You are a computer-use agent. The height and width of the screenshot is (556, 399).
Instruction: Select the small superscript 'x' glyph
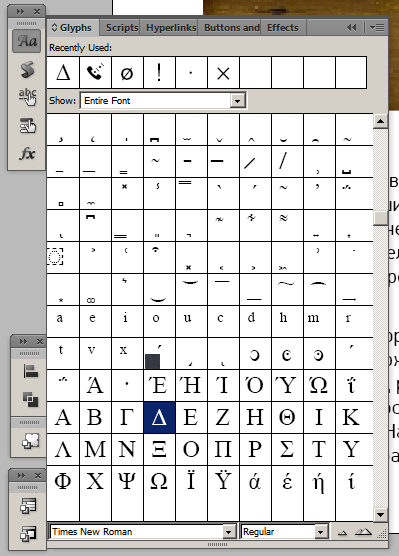(127, 353)
